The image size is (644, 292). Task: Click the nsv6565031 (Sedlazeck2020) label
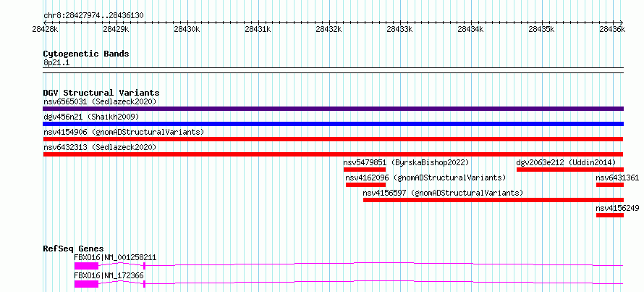tap(100, 101)
